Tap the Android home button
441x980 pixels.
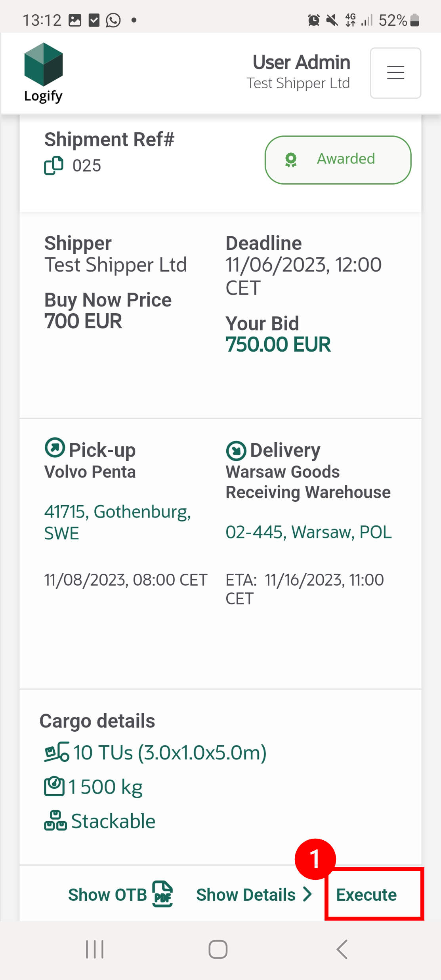click(x=218, y=949)
